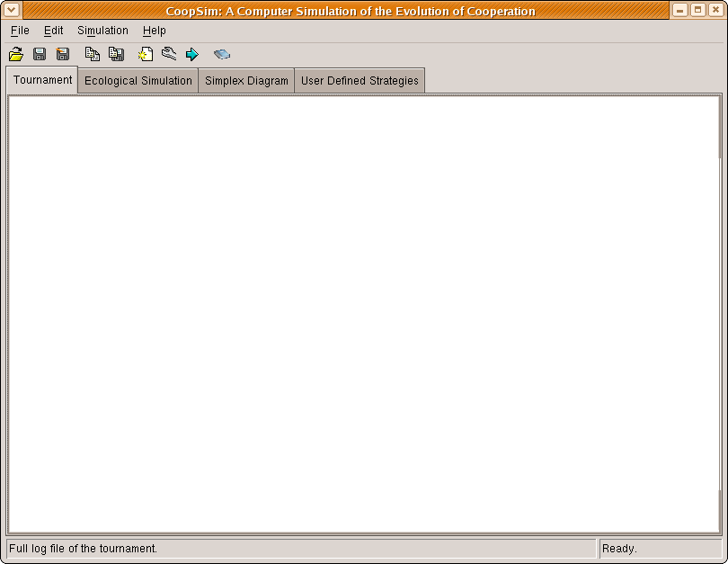The width and height of the screenshot is (728, 564).
Task: Switch to the Ecological Simulation tab
Action: (x=138, y=81)
